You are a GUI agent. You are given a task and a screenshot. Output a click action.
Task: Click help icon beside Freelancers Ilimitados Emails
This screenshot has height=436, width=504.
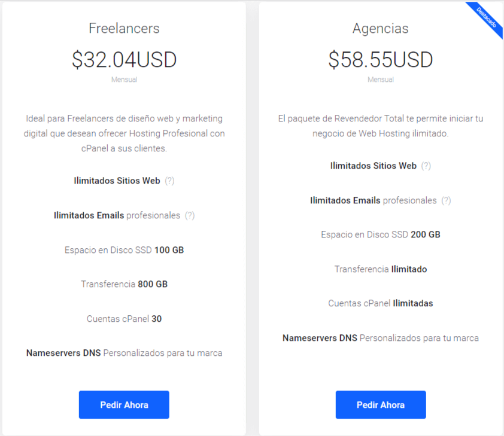pos(190,215)
